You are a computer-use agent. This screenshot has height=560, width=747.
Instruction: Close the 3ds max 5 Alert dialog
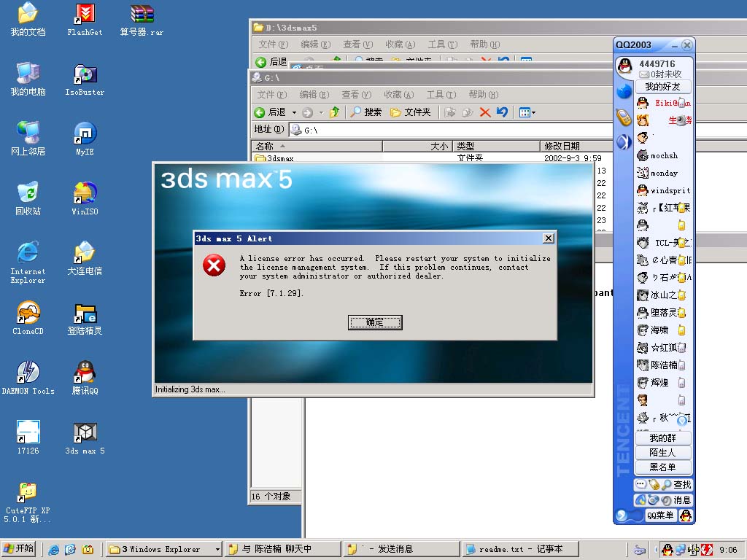click(549, 238)
